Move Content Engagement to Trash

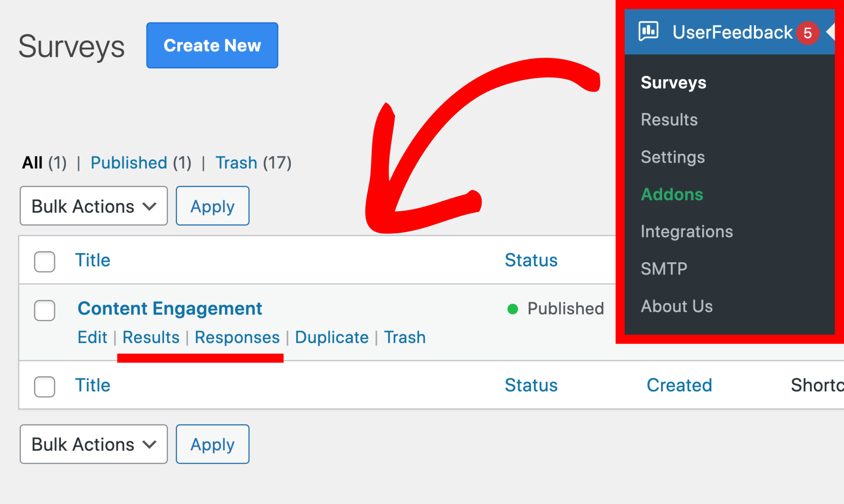coord(405,337)
